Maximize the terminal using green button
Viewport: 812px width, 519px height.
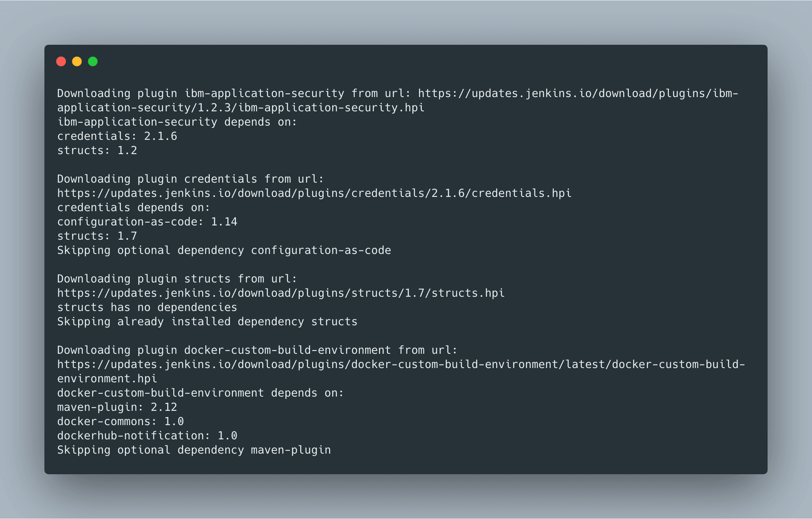pos(93,61)
